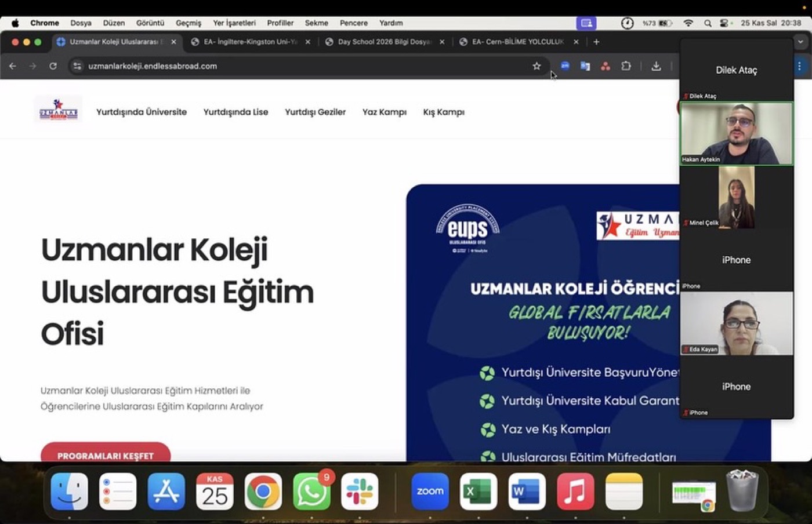Open a new browser tab
812x524 pixels.
pyautogui.click(x=596, y=42)
